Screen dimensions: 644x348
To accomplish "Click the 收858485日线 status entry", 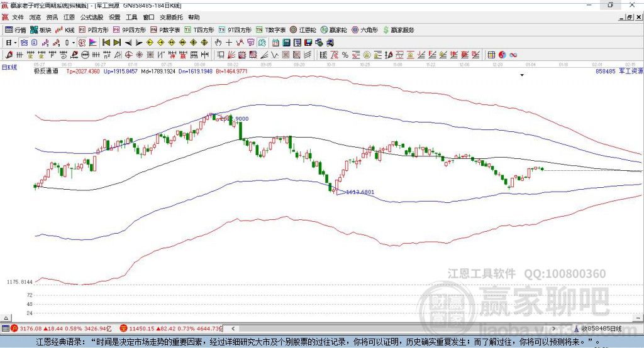I will [x=598, y=329].
